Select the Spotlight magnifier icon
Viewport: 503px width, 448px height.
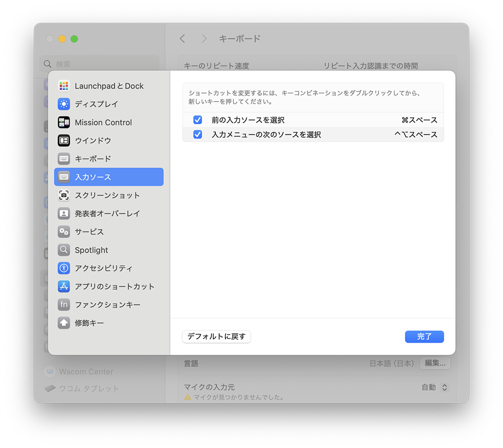[x=64, y=250]
